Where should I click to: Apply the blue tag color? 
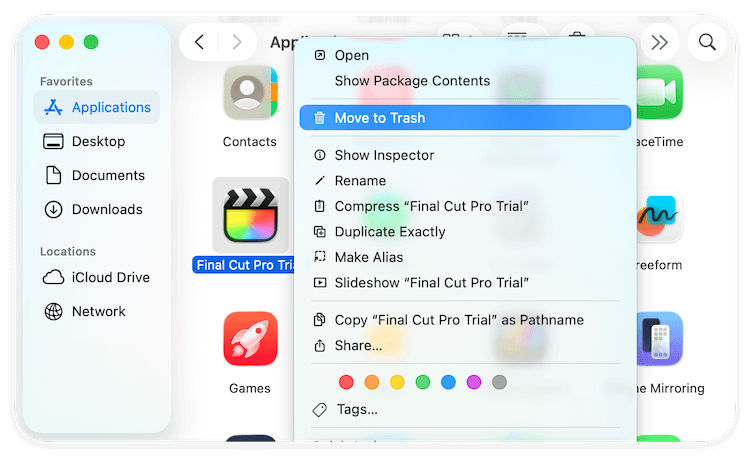(x=448, y=382)
